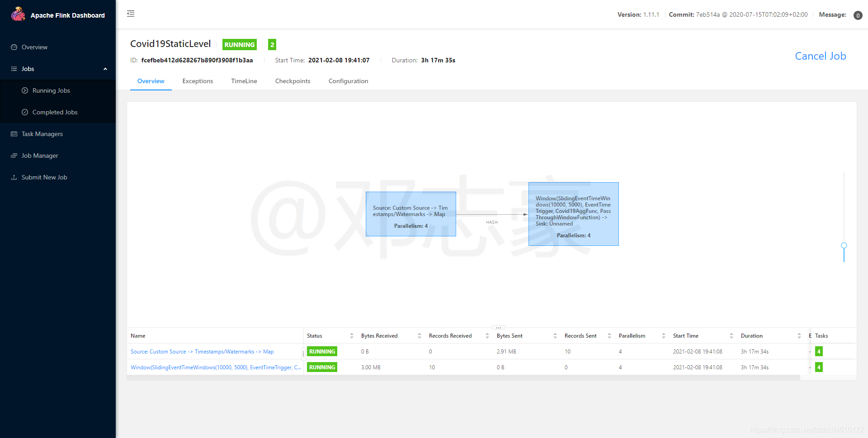This screenshot has width=868, height=438.
Task: Click RUNNING status of Source row
Action: tap(322, 352)
